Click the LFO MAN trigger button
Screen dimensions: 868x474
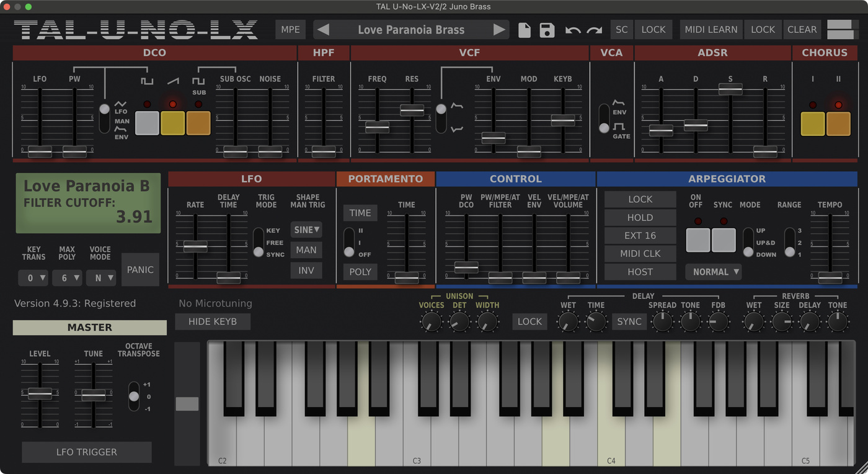[x=306, y=249]
